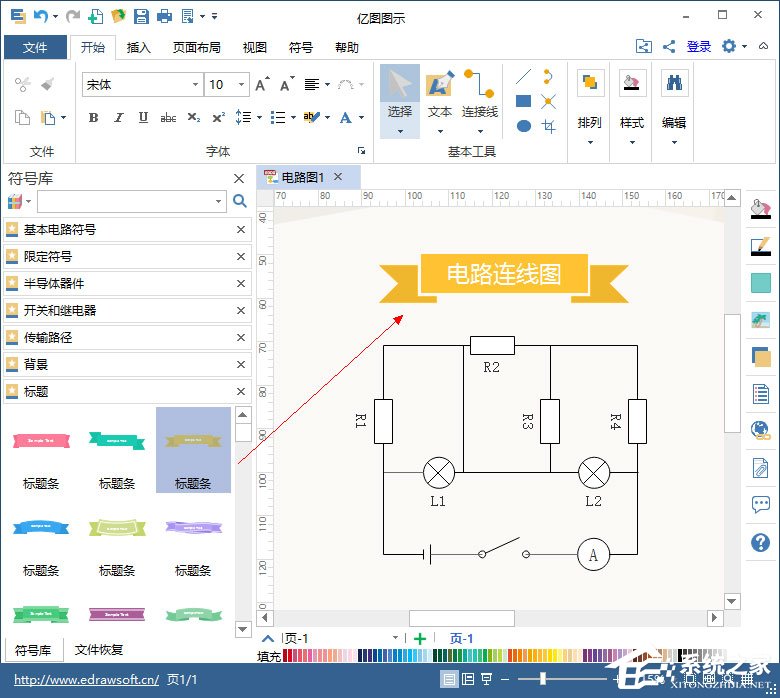
Task: Click the symbol library search magnifier
Action: click(x=240, y=201)
